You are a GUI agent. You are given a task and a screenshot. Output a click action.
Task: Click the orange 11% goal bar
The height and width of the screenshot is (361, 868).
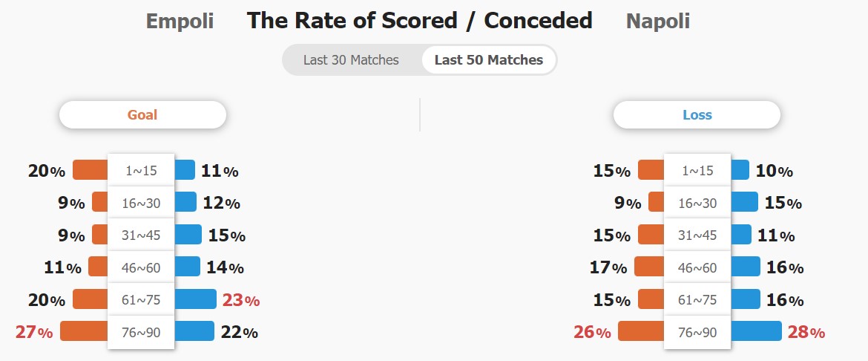pos(99,267)
